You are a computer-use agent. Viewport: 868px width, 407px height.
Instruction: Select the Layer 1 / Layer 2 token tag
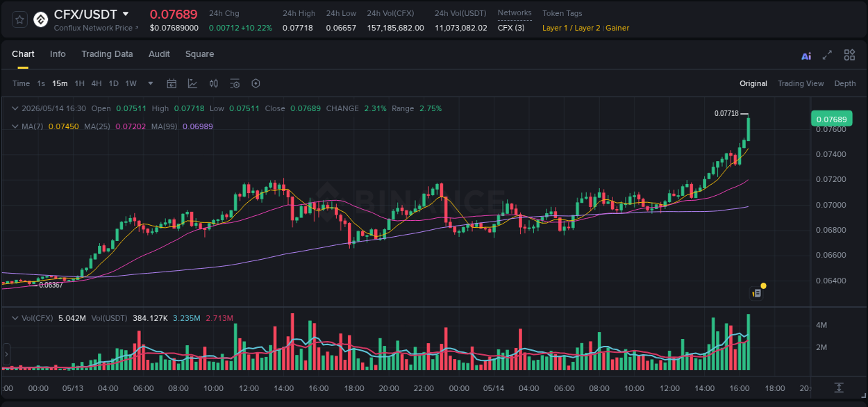571,28
